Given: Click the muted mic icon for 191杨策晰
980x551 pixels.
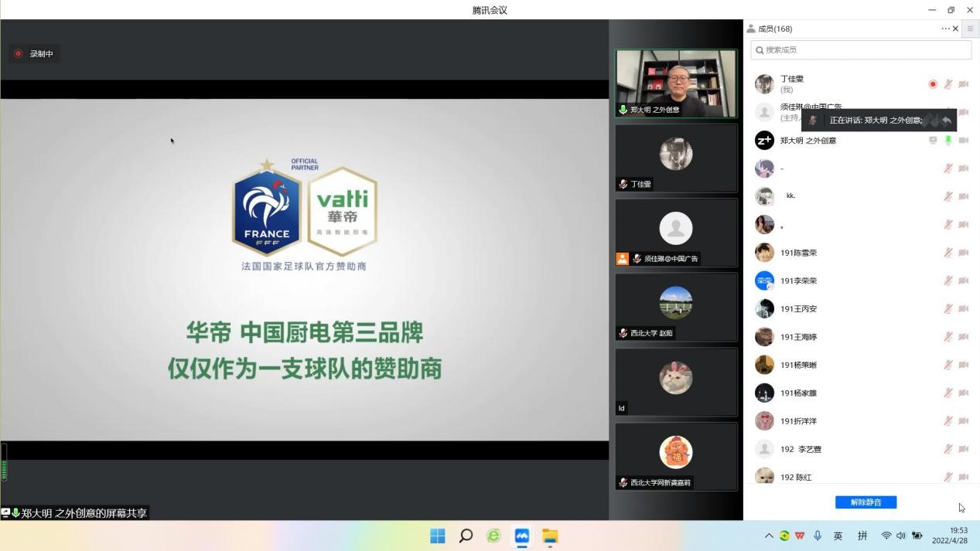Looking at the screenshot, I should 948,365.
